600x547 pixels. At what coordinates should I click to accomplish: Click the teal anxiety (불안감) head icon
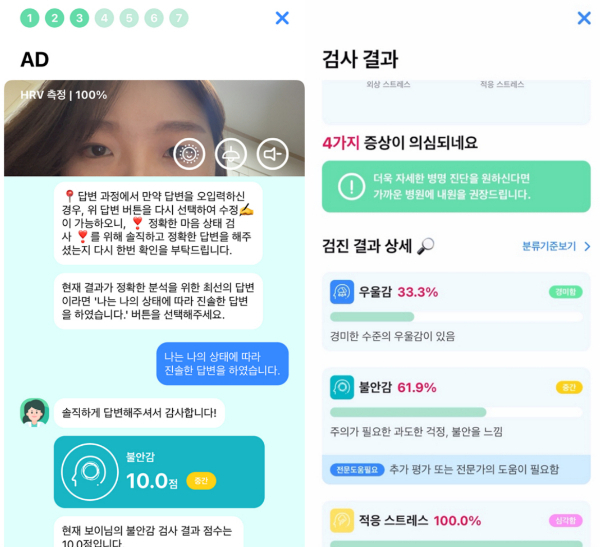tap(342, 387)
